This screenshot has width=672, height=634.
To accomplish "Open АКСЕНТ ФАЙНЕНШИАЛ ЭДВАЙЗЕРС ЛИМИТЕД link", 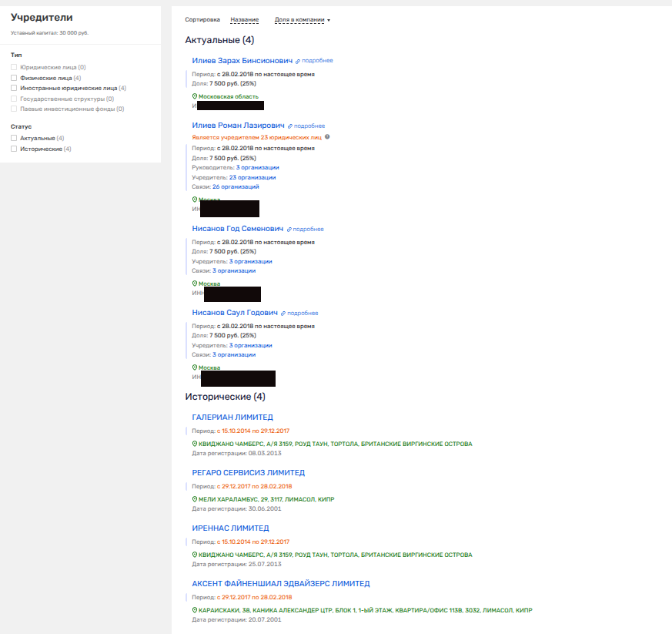I will click(280, 584).
